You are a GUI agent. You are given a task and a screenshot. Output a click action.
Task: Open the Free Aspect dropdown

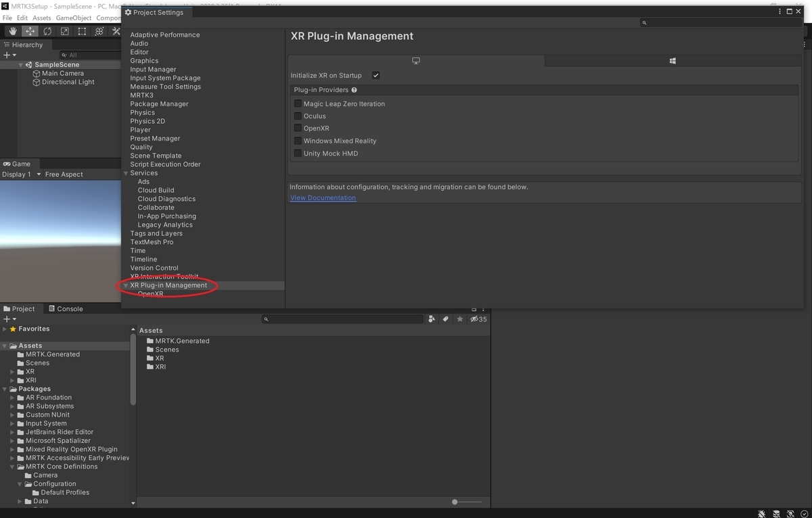[64, 174]
